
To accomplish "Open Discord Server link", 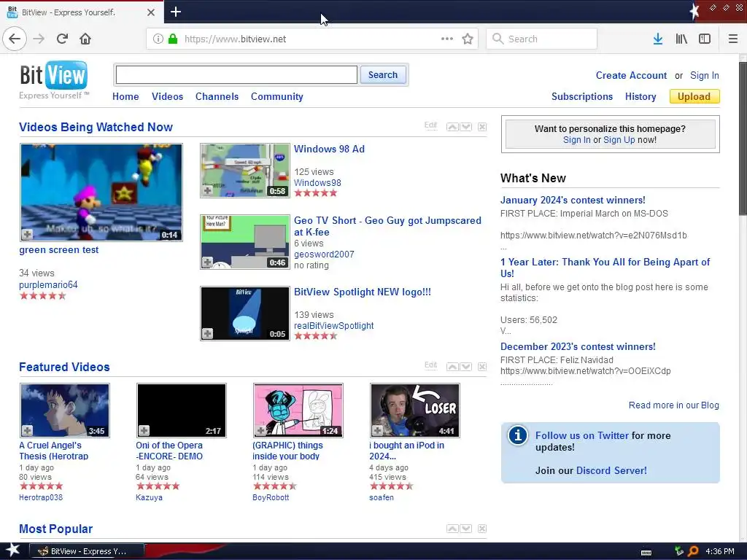I will (x=611, y=470).
